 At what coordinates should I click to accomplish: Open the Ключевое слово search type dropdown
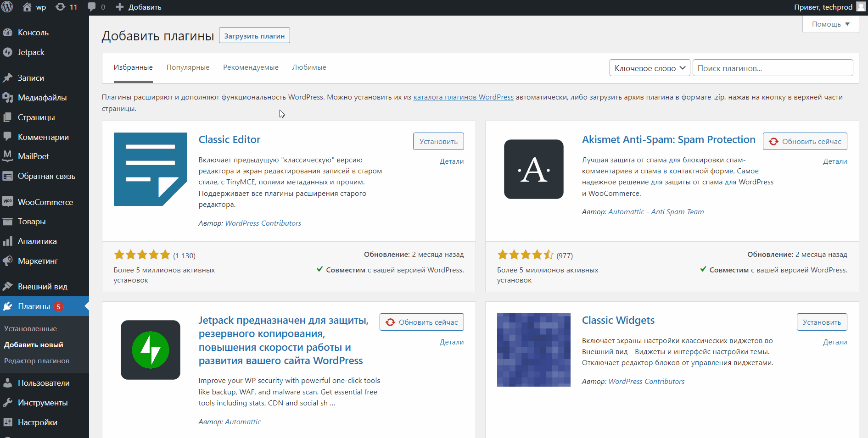click(650, 68)
